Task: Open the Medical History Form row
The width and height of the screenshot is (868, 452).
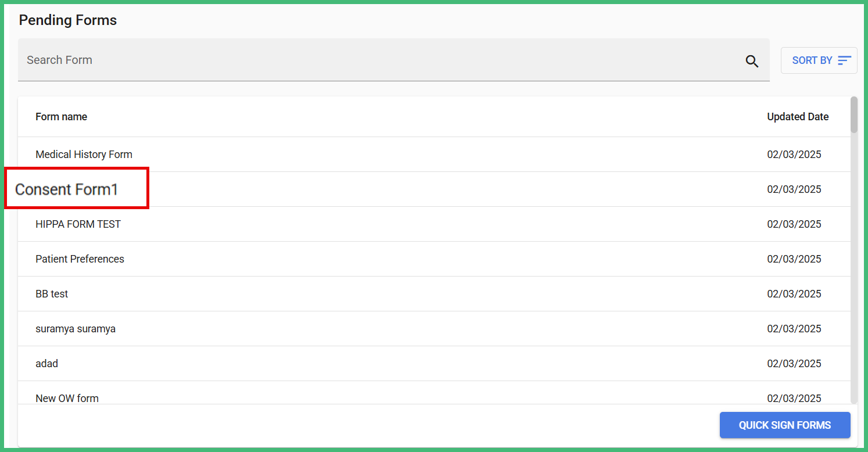Action: 84,155
